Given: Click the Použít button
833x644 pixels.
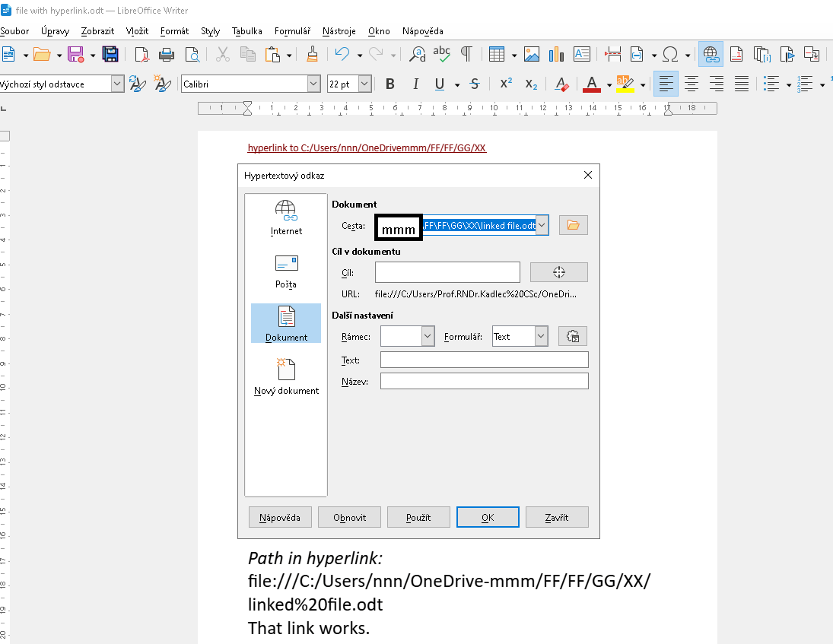Looking at the screenshot, I should coord(418,517).
